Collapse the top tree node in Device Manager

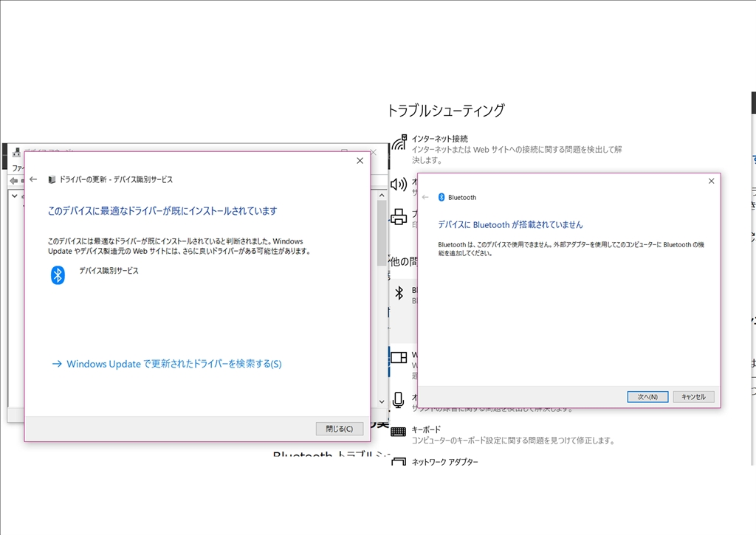15,196
